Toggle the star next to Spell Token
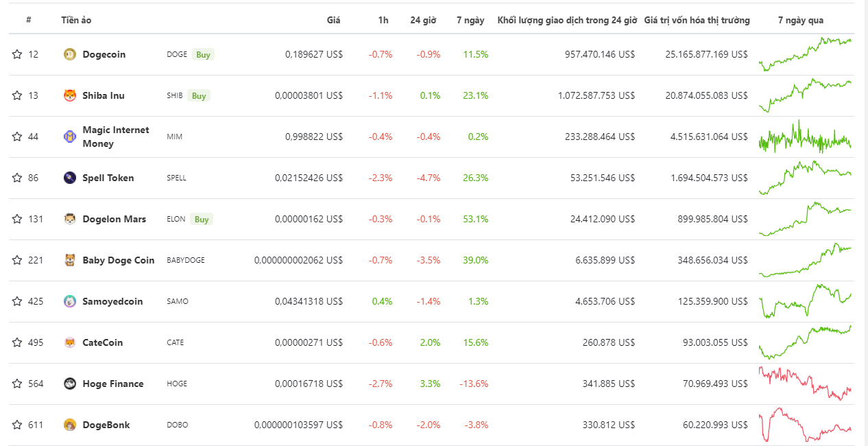The image size is (868, 446). click(x=16, y=178)
